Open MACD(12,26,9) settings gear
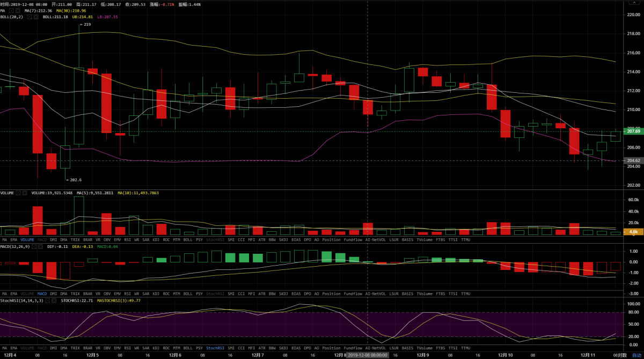This screenshot has height=359, width=644. [34, 246]
